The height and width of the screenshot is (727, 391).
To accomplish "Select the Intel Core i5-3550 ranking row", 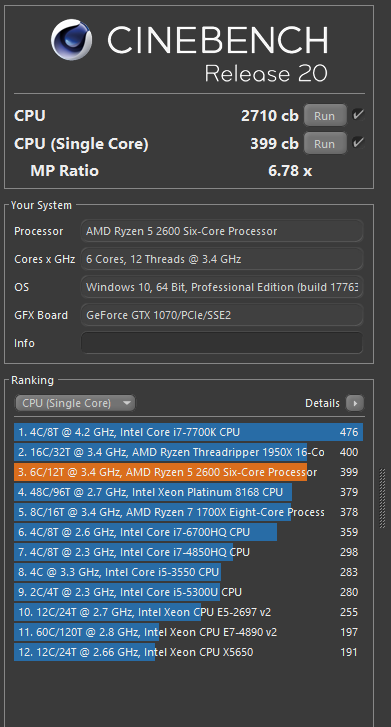I will (188, 572).
